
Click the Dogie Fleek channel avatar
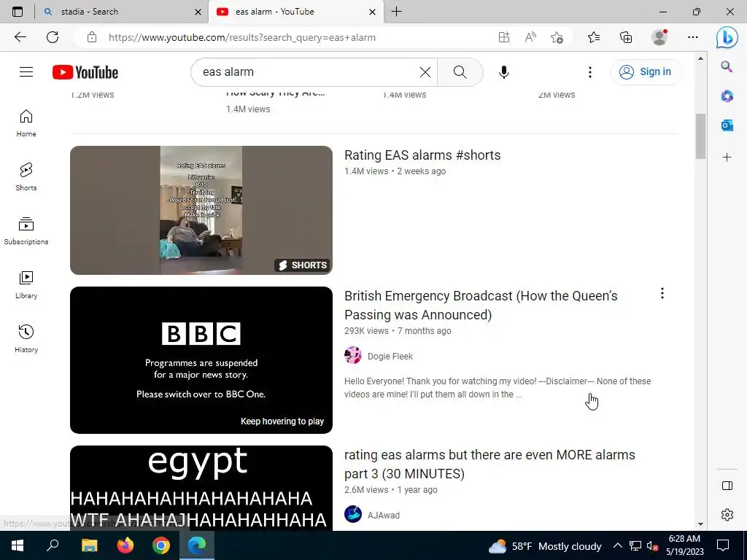click(x=353, y=355)
